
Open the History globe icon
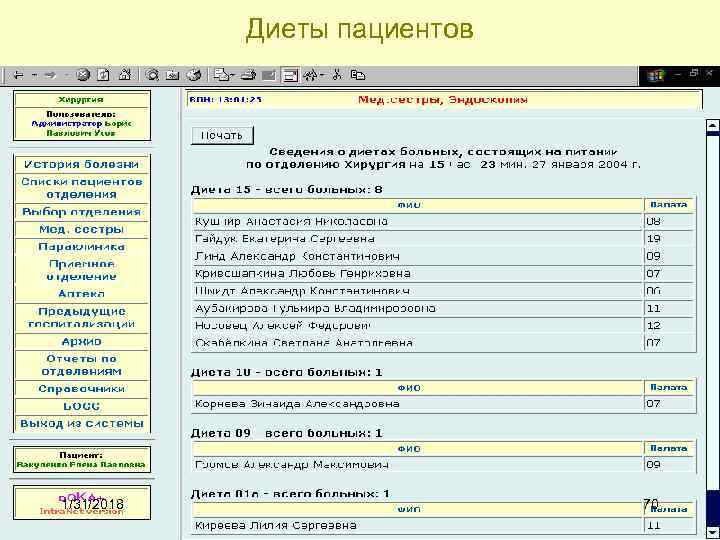(x=194, y=75)
